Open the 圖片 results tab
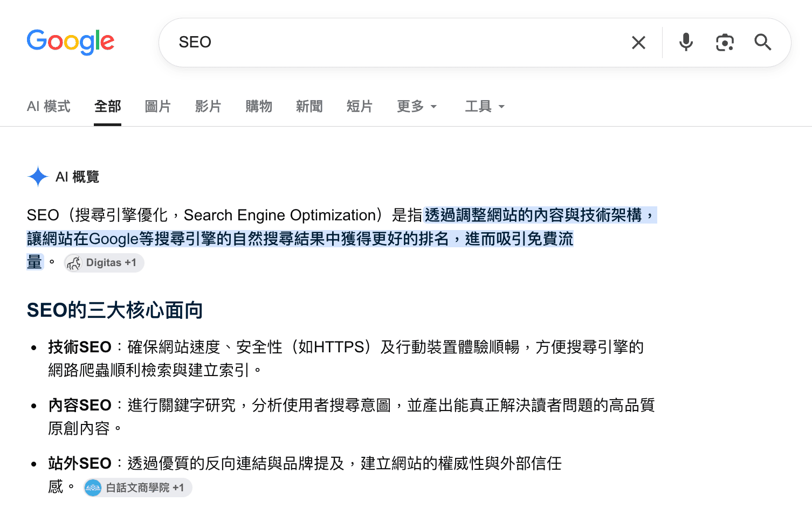This screenshot has width=812, height=515. click(x=158, y=107)
